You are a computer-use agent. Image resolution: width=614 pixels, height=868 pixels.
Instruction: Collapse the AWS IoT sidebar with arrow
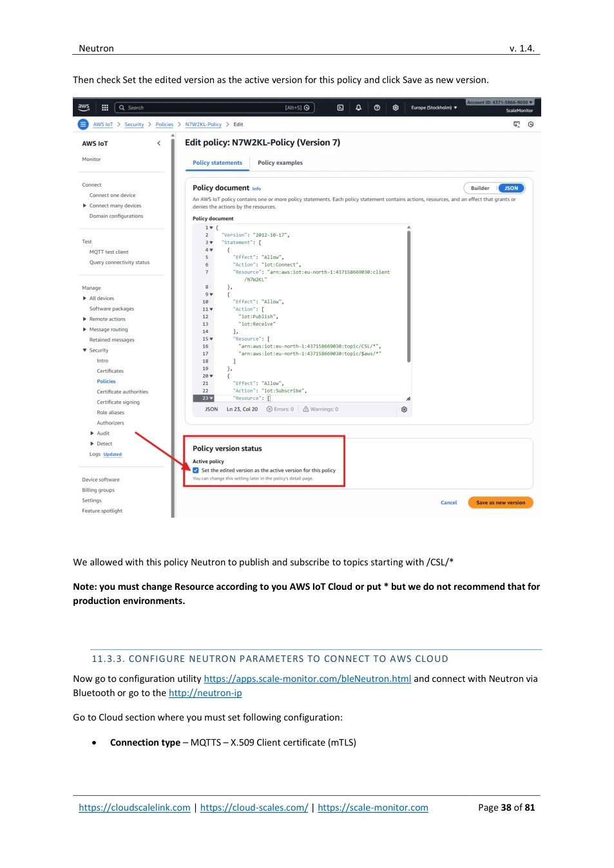click(x=158, y=144)
